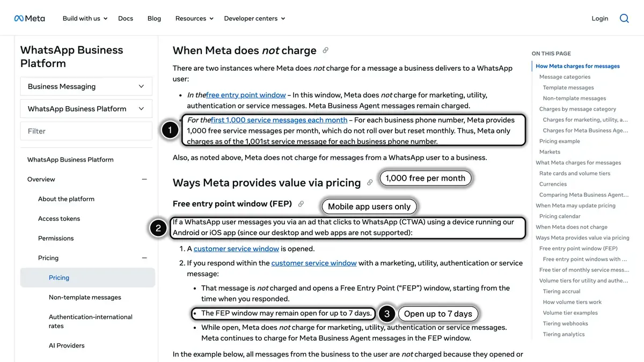Open the search magnifier icon
This screenshot has width=644, height=362.
(624, 18)
